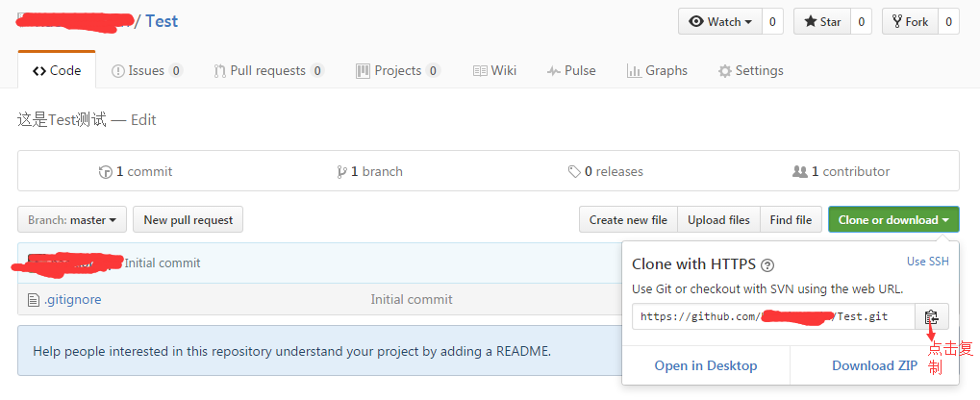Expand the Watch dropdown
The image size is (980, 400).
pos(720,22)
